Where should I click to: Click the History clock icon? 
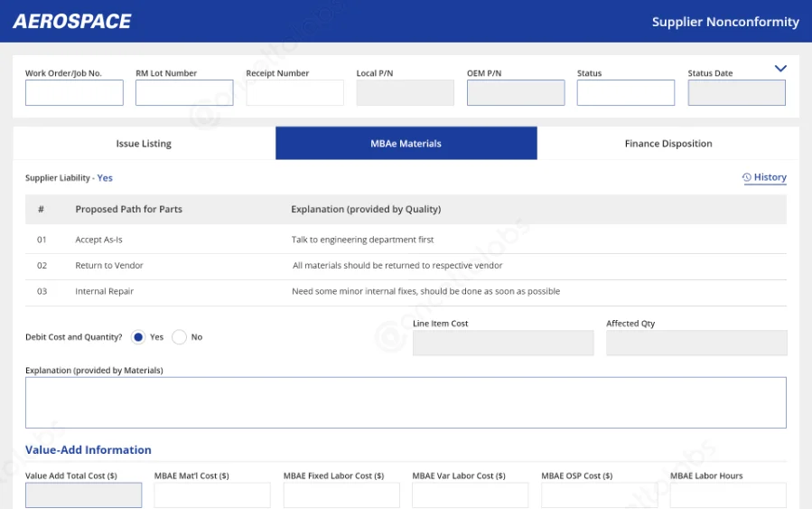(747, 178)
